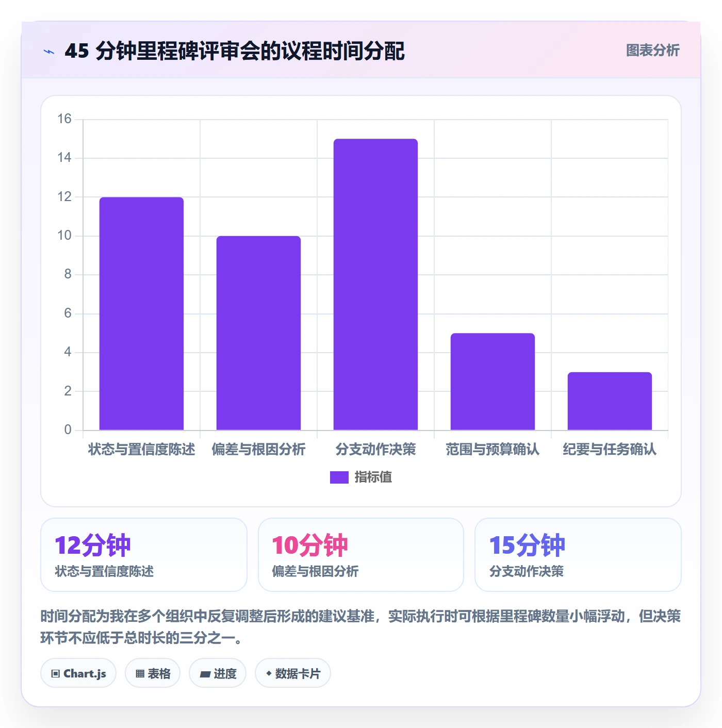
Task: Click the x-axis label 范围与预算确认
Action: tap(493, 450)
